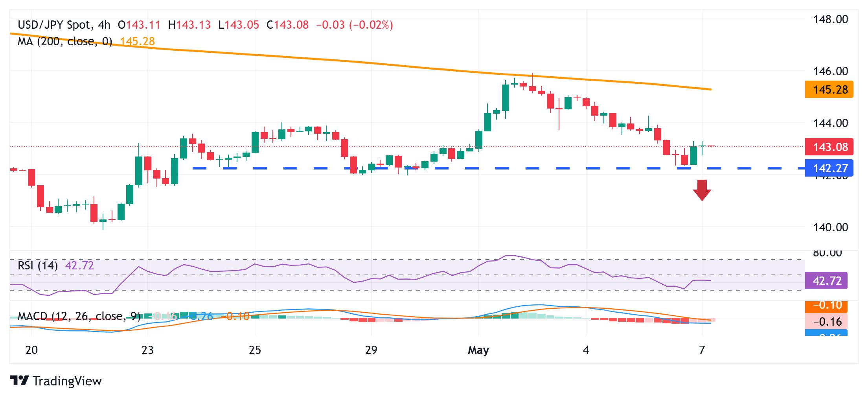Click the orange 145.28 MA price tag

(x=829, y=89)
